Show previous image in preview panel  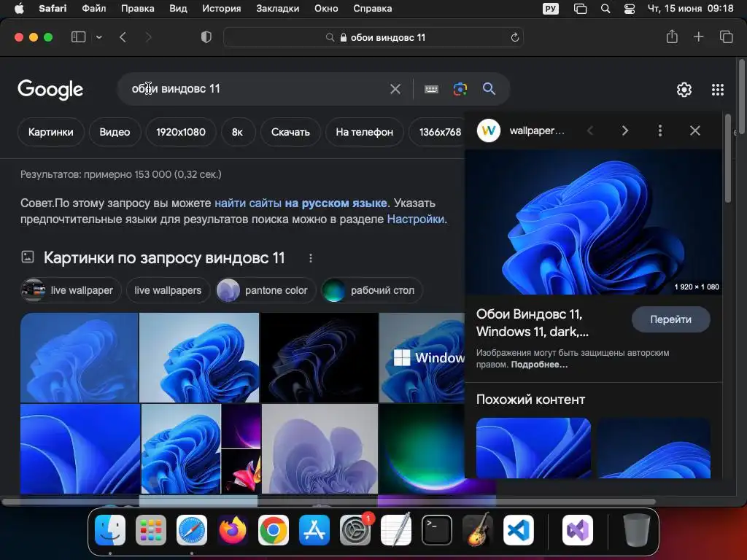(590, 131)
